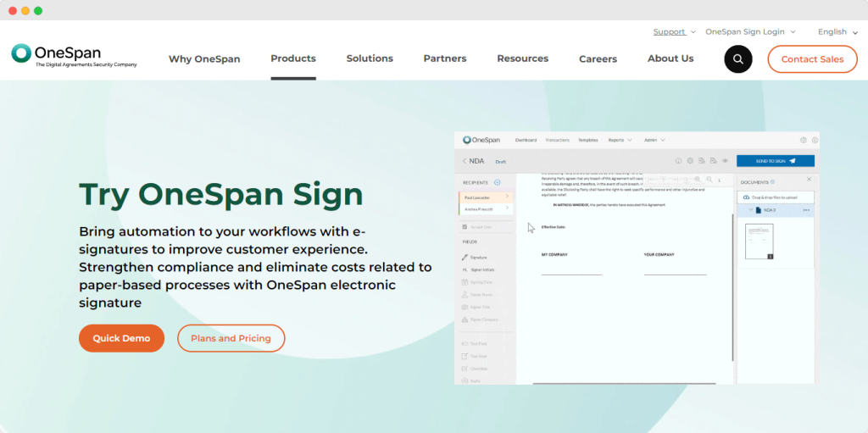Click the Draft status label
Screen dimensions: 868x433
pyautogui.click(x=500, y=162)
